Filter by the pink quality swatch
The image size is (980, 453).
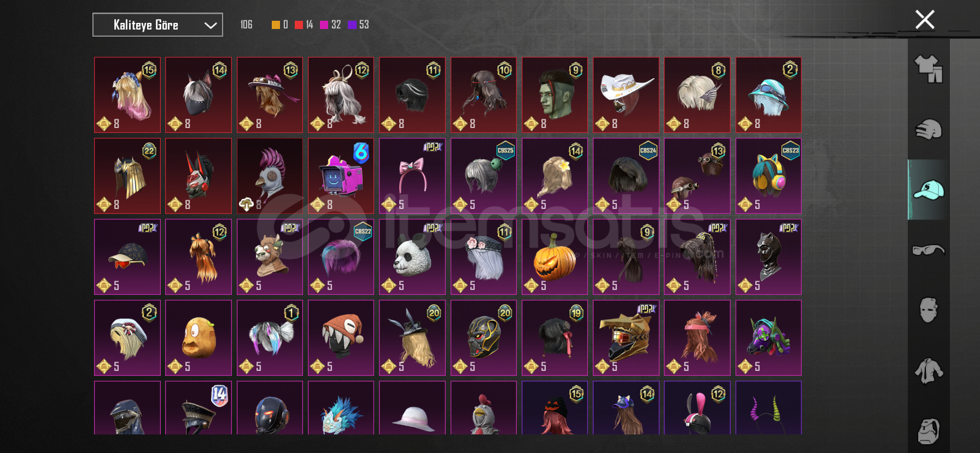pyautogui.click(x=324, y=25)
